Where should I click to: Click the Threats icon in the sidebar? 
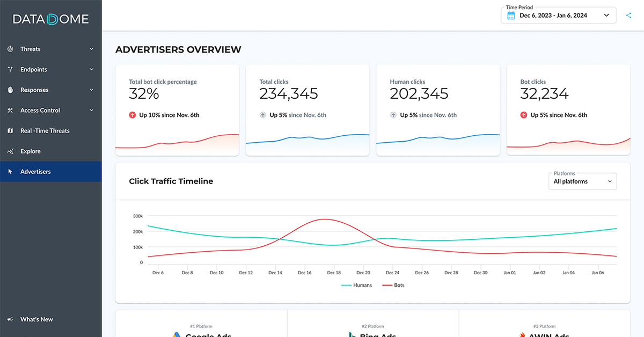[x=10, y=49]
